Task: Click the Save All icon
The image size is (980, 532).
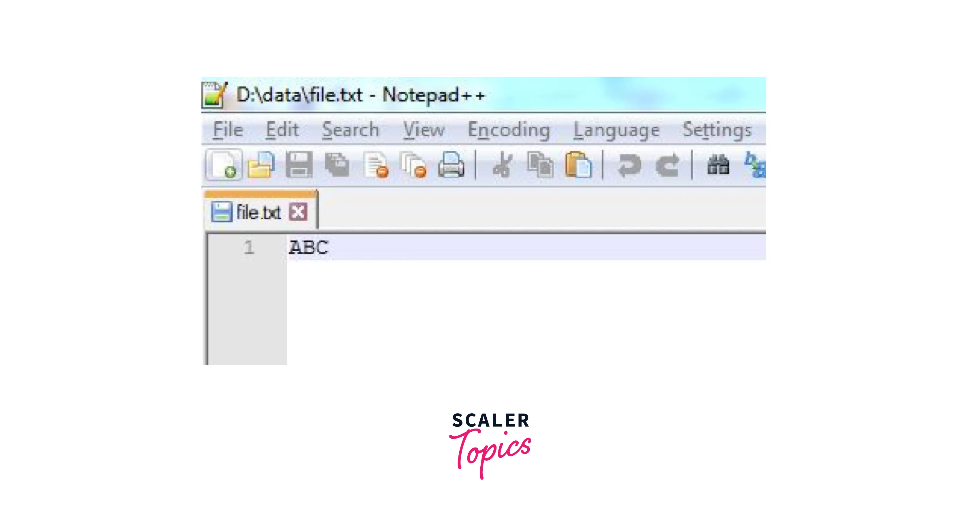Action: click(x=337, y=165)
